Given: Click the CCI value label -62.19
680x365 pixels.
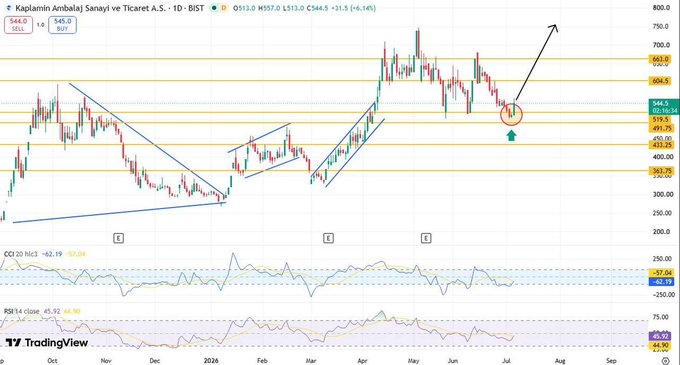Looking at the screenshot, I should click(x=661, y=282).
